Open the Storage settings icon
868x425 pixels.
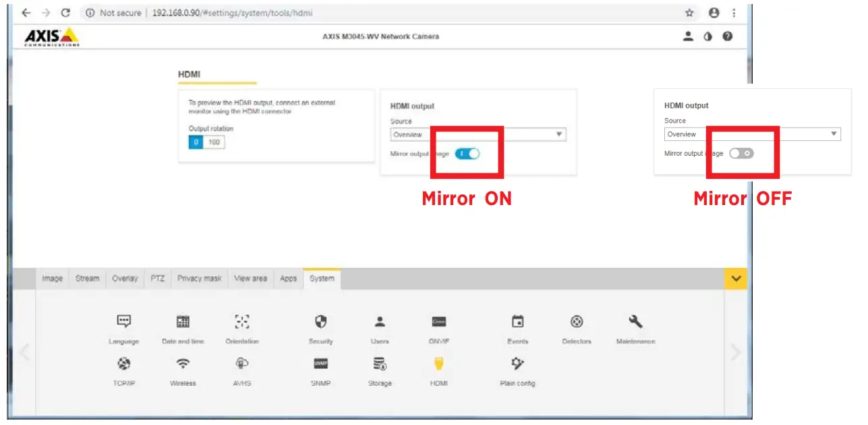tap(380, 364)
